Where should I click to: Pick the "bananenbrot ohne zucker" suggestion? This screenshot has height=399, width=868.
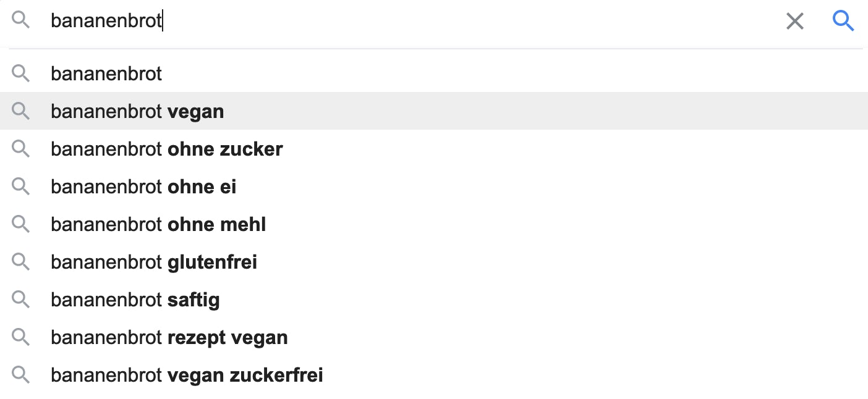click(x=434, y=149)
